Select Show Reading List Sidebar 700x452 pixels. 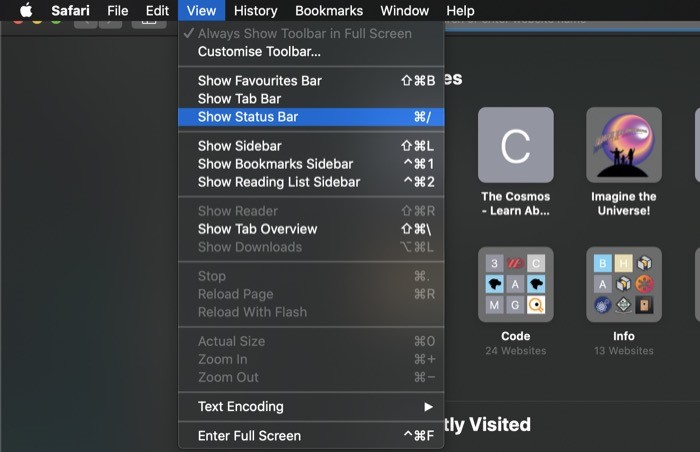tap(311, 182)
